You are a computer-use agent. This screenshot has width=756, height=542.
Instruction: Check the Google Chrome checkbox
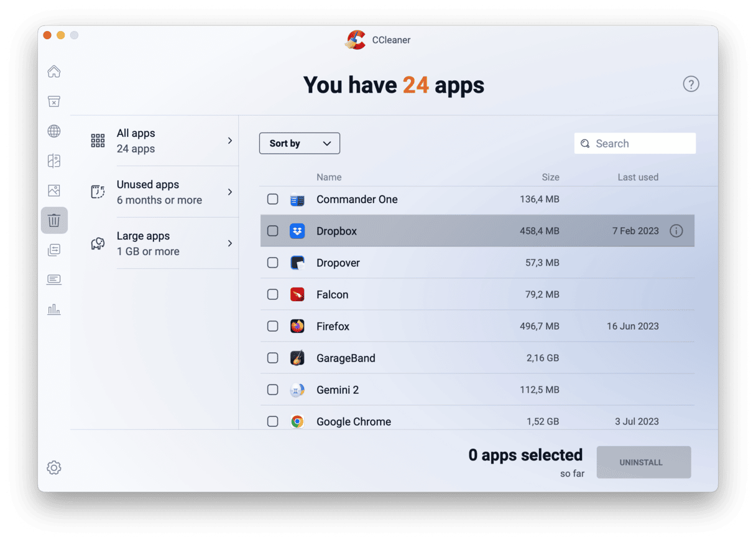tap(273, 421)
